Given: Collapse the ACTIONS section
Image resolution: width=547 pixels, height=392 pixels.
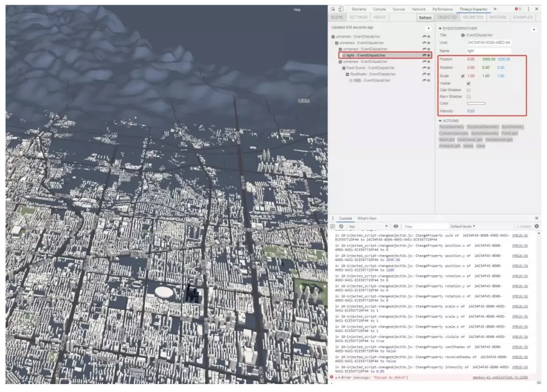Looking at the screenshot, I should (x=440, y=121).
